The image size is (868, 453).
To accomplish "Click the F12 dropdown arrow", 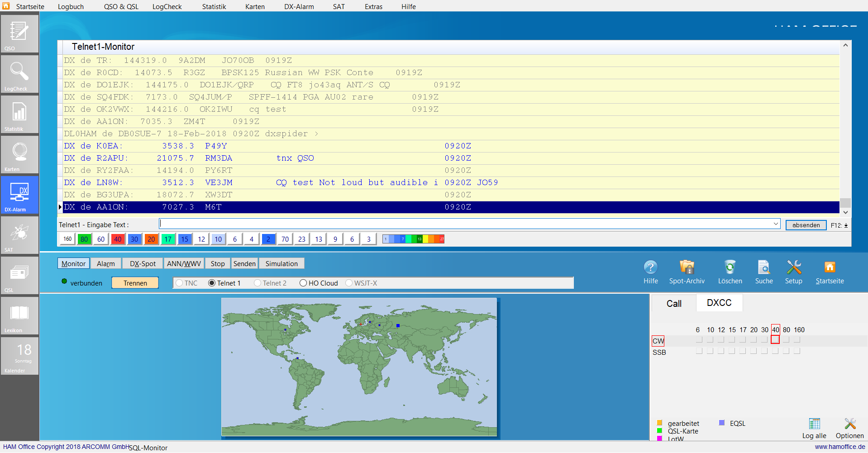I will point(846,225).
